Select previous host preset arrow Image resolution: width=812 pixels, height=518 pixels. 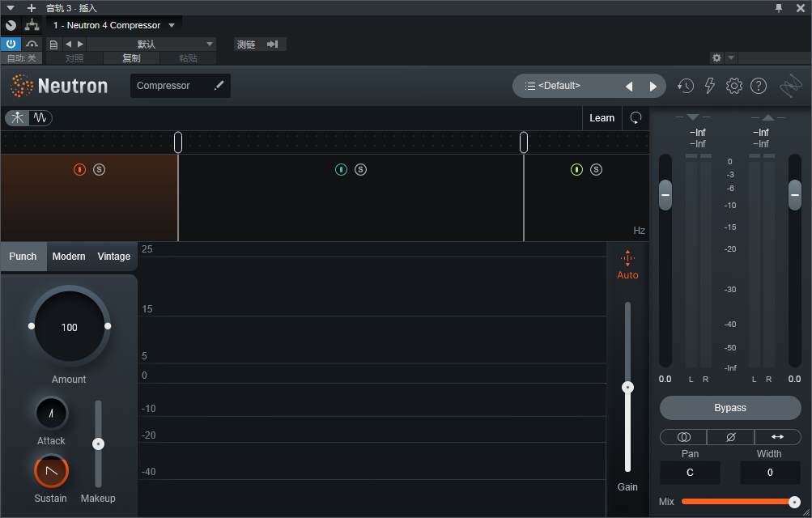68,45
